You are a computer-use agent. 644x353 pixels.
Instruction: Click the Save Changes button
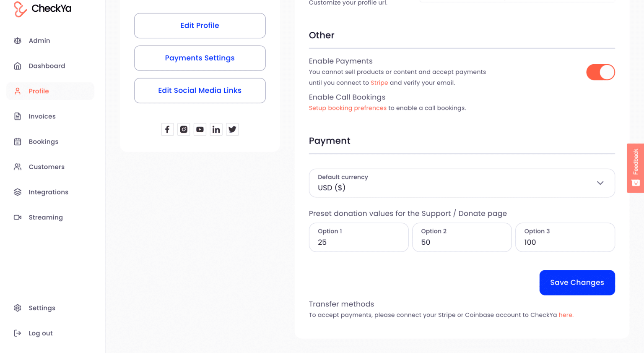pyautogui.click(x=577, y=282)
